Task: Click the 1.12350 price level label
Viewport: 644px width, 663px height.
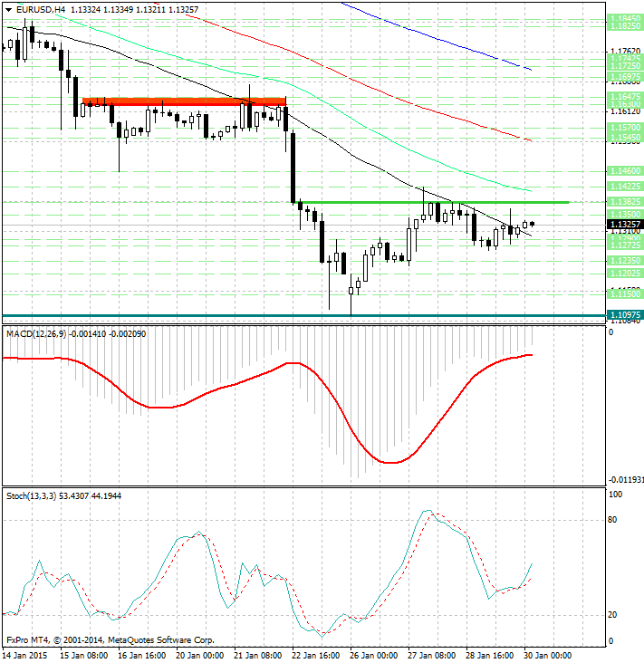Action: (x=625, y=261)
